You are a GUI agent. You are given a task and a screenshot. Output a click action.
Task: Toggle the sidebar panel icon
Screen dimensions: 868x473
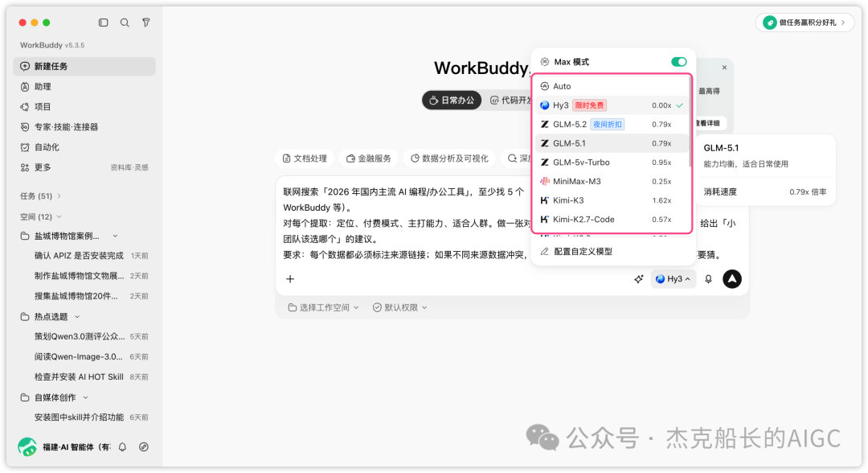pos(103,23)
